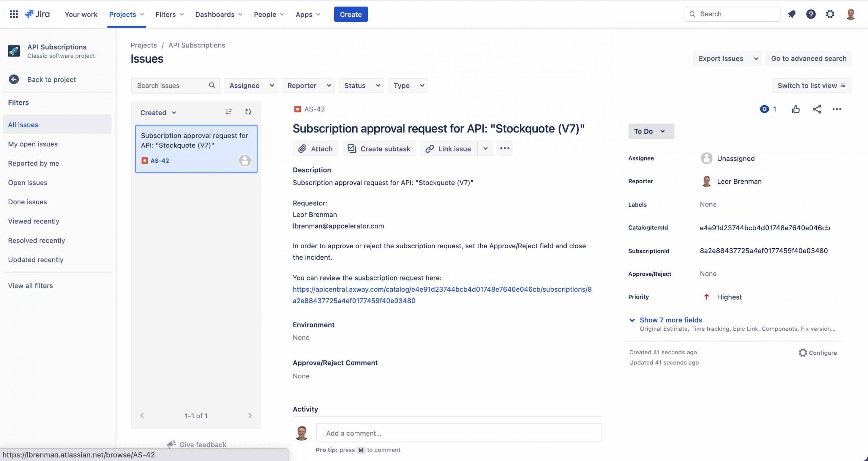Open the Link issue dropdown arrow
The height and width of the screenshot is (461, 868).
click(485, 148)
